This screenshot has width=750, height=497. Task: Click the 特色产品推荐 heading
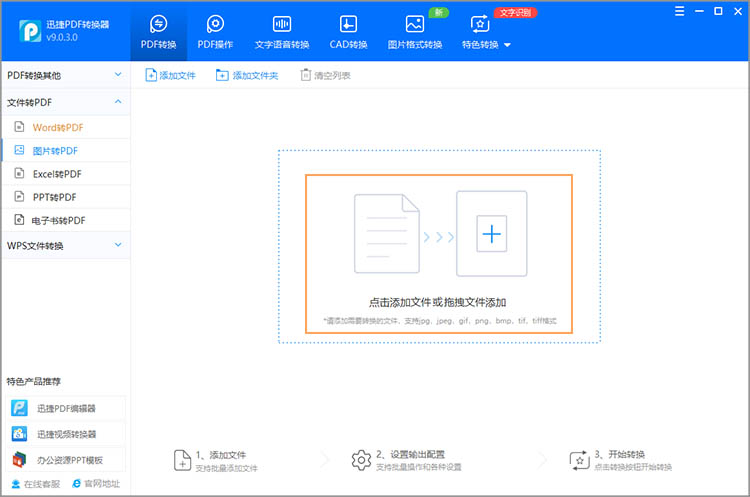click(33, 381)
